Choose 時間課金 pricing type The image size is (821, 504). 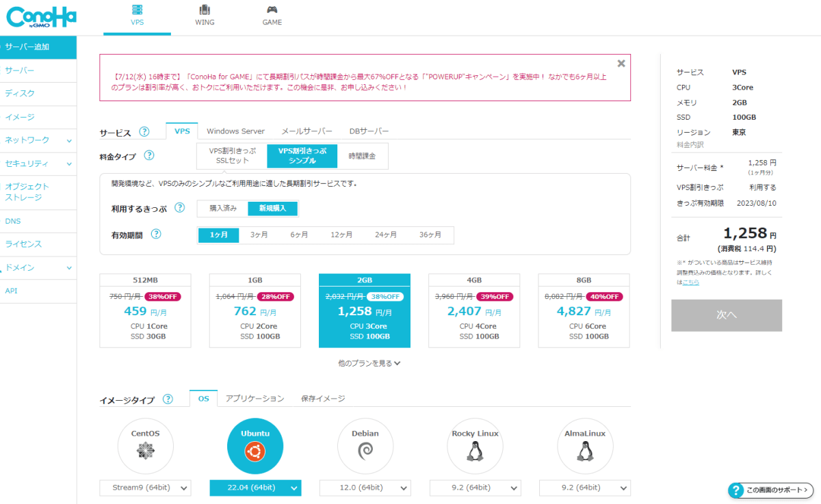coord(362,156)
